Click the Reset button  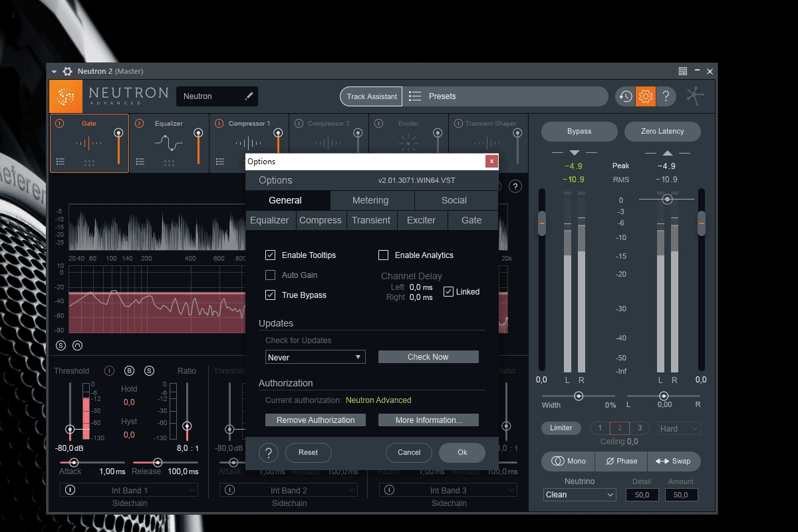click(308, 453)
